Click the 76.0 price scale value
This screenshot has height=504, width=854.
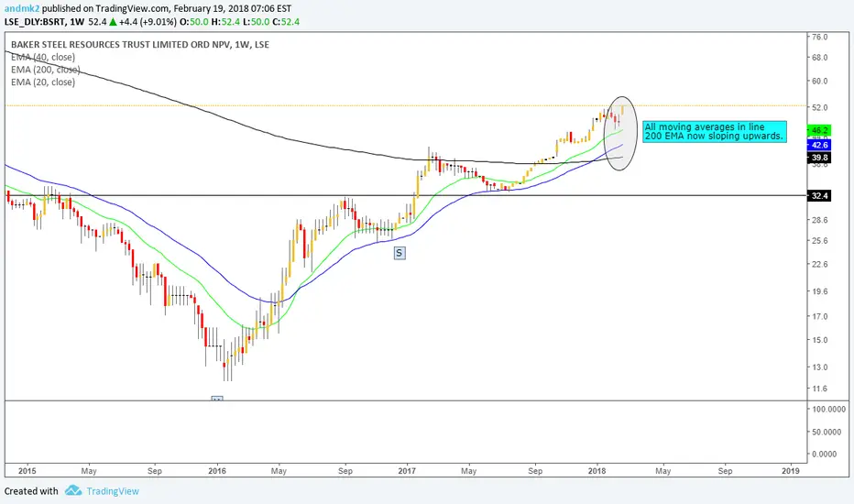[x=820, y=37]
